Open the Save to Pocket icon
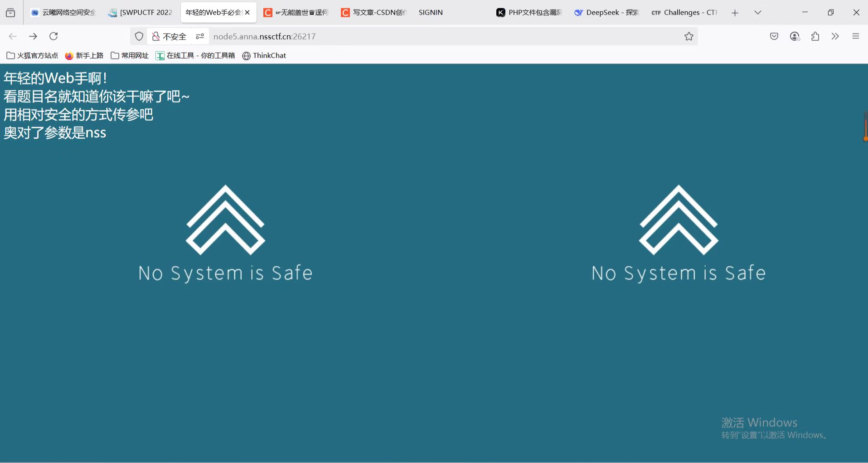Screen dimensions: 868x463 tap(774, 36)
